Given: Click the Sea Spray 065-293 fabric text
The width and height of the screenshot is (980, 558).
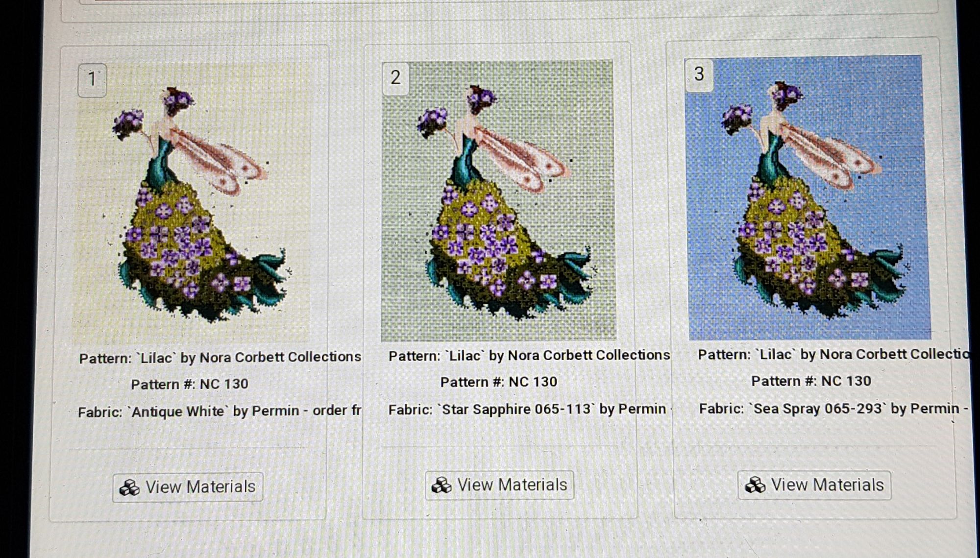Looking at the screenshot, I should [833, 408].
